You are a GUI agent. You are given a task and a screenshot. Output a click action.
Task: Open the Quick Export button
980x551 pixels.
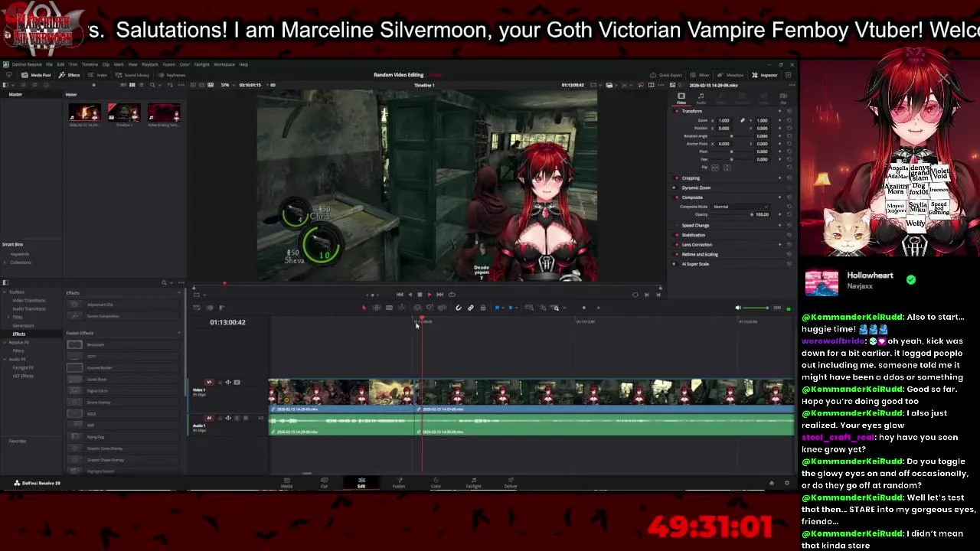coord(666,75)
